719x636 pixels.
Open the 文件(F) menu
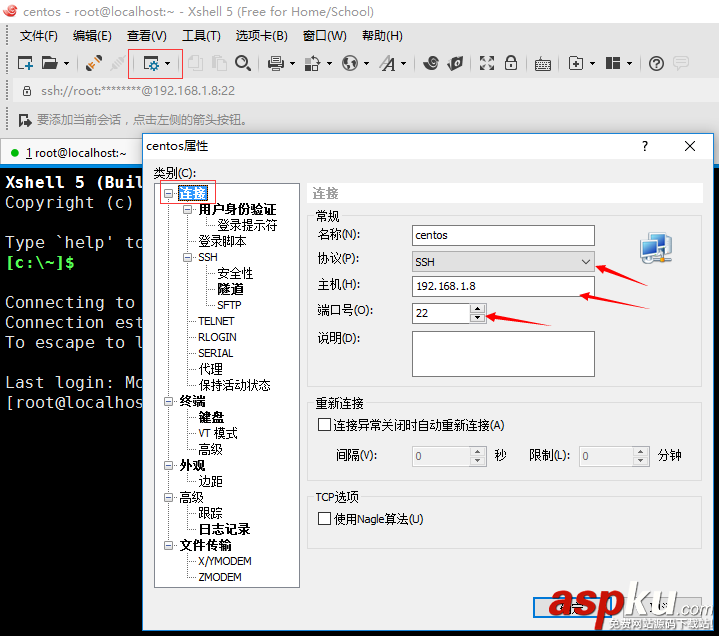coord(39,36)
